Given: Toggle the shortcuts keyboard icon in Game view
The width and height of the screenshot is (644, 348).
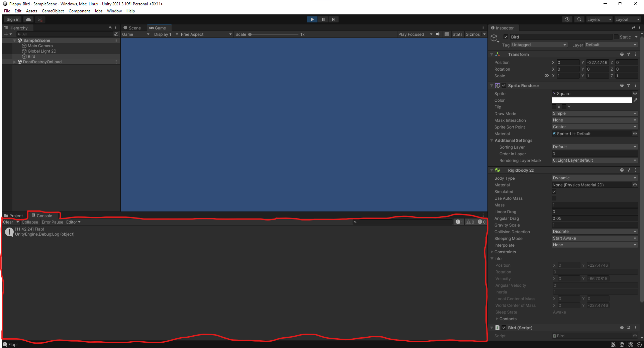Looking at the screenshot, I should tap(447, 34).
